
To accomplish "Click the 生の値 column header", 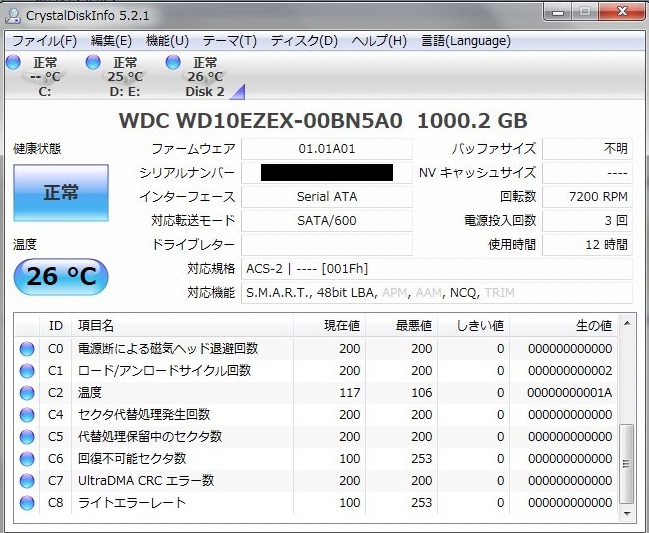I will point(563,326).
